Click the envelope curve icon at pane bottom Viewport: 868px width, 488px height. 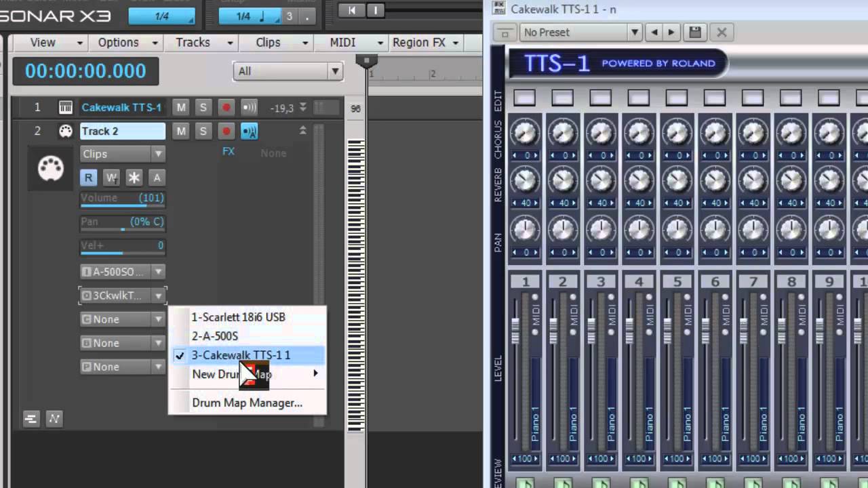54,419
